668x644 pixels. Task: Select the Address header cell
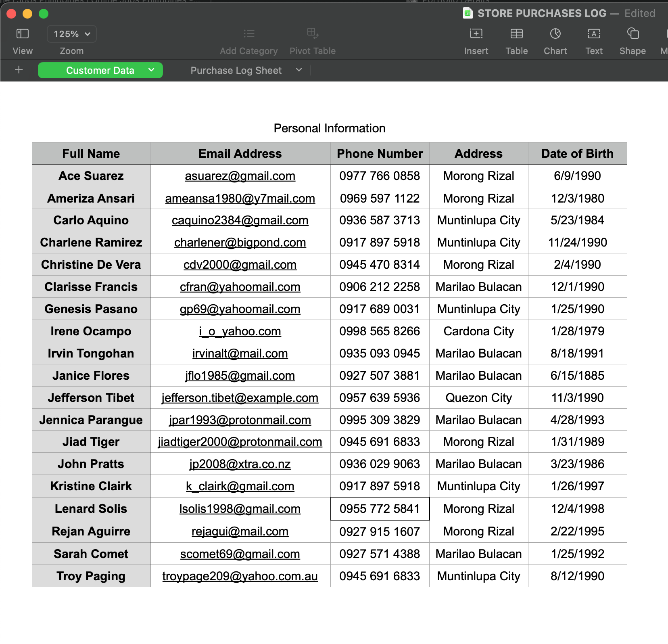point(479,153)
